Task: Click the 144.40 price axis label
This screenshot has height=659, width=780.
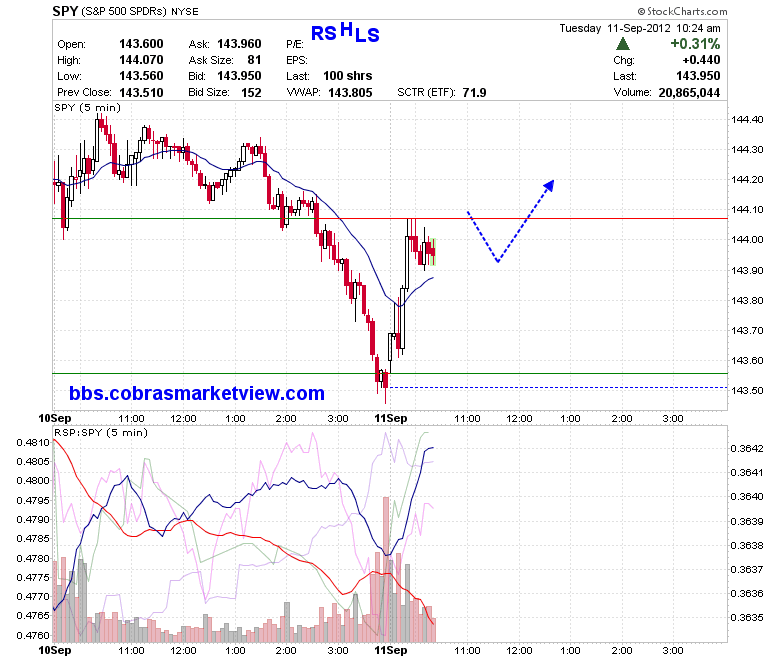Action: (747, 119)
